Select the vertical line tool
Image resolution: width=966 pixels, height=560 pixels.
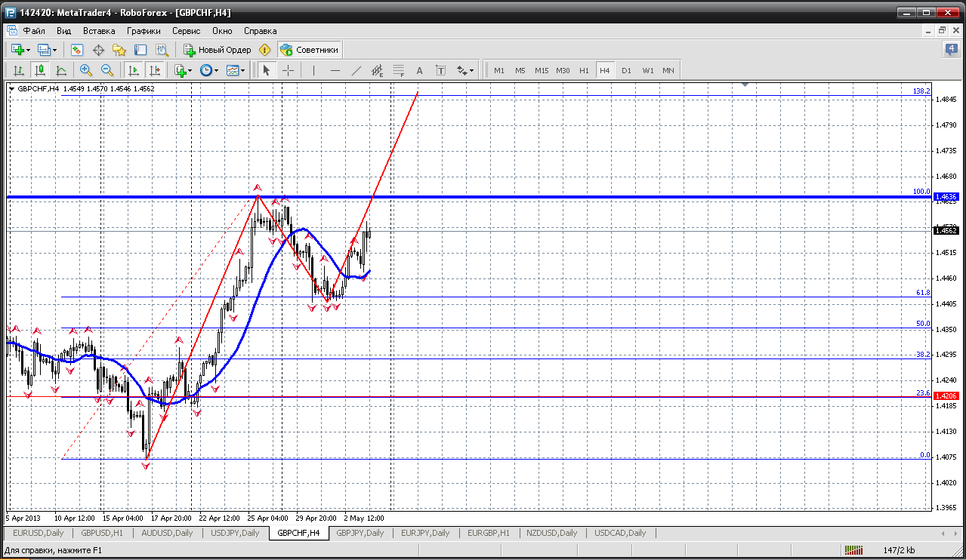click(313, 70)
